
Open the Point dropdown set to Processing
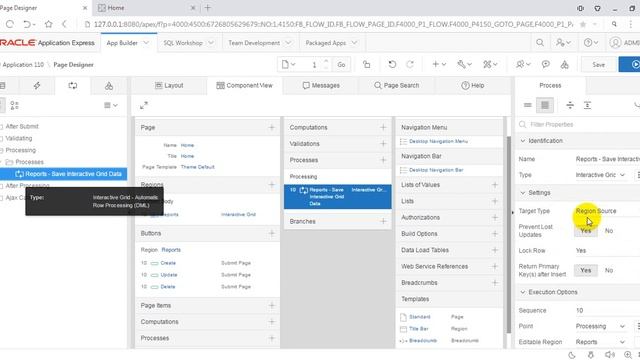(600, 326)
